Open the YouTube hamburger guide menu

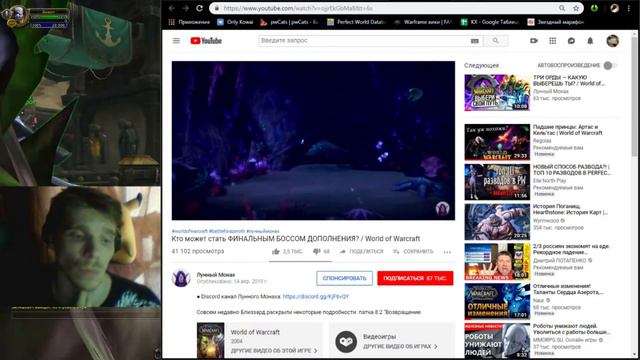(176, 41)
